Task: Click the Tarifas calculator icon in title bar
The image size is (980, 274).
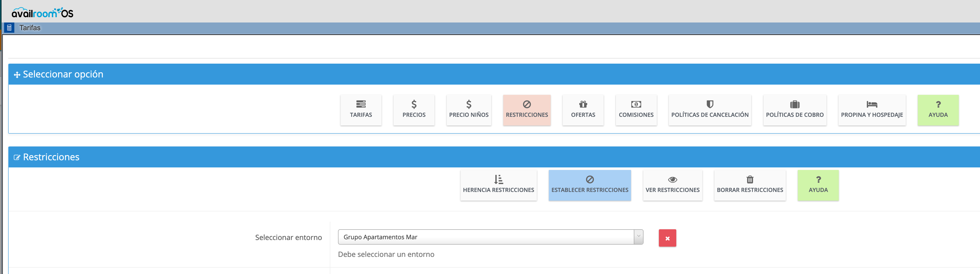Action: [9, 28]
